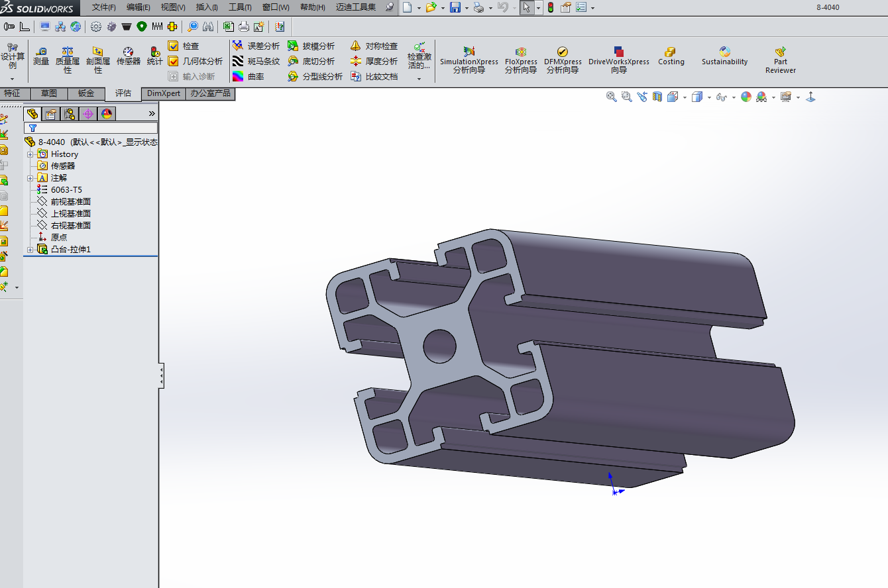Launch FloXpress analysis wizard
Screen dimensions: 888x588
coord(521,60)
